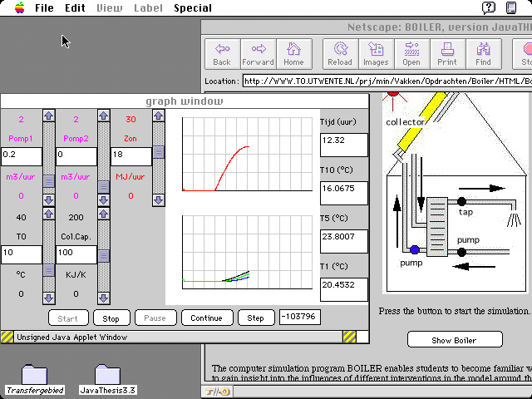
Task: Click the tap valve dot in boiler diagram
Action: (x=461, y=201)
